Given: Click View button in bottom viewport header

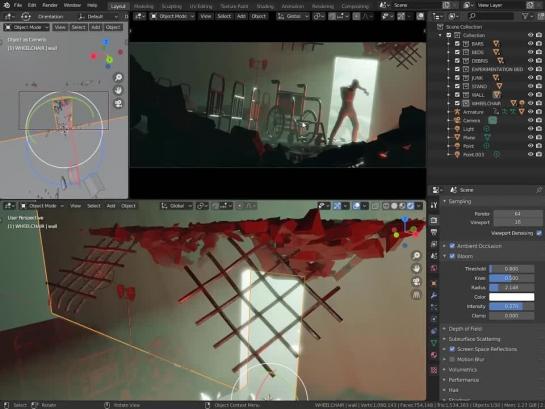Looking at the screenshot, I should pyautogui.click(x=75, y=206).
